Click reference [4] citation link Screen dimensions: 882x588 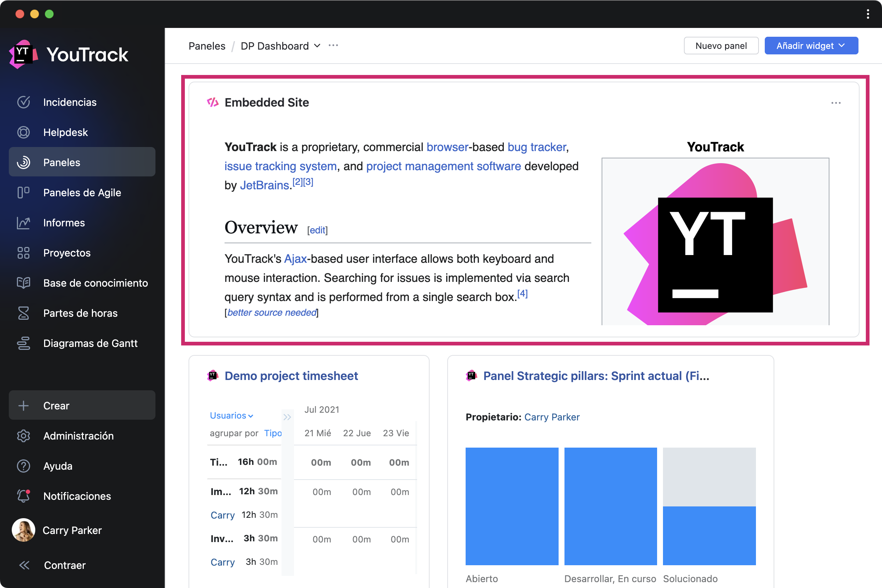pos(522,294)
